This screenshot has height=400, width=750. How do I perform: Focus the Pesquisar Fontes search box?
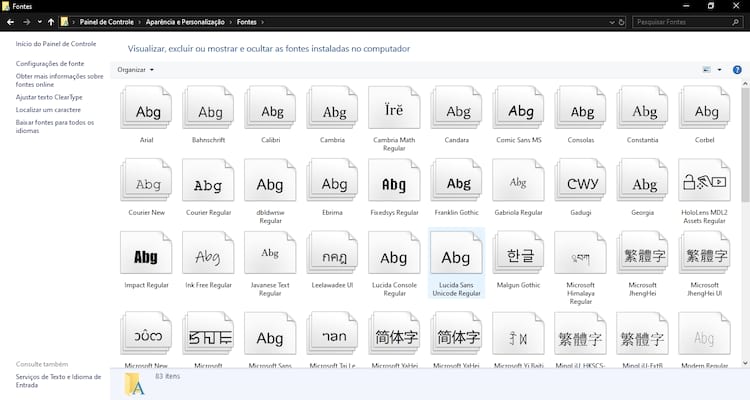pos(687,22)
